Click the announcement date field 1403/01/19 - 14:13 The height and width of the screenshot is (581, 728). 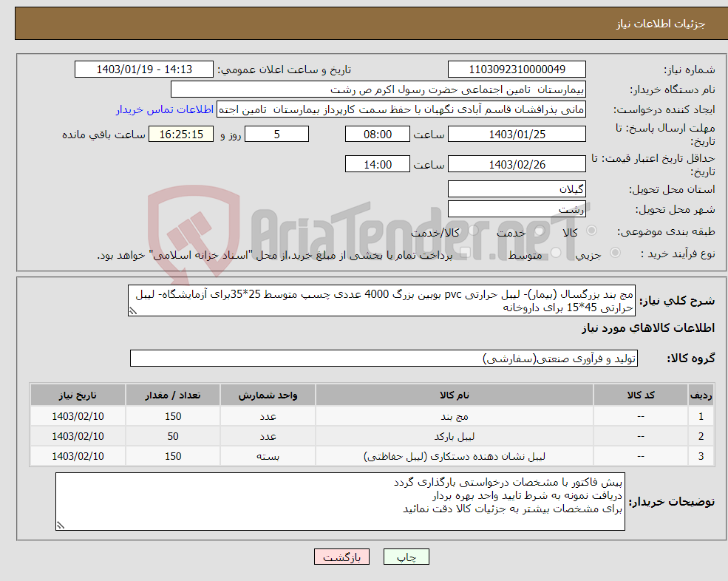point(144,69)
